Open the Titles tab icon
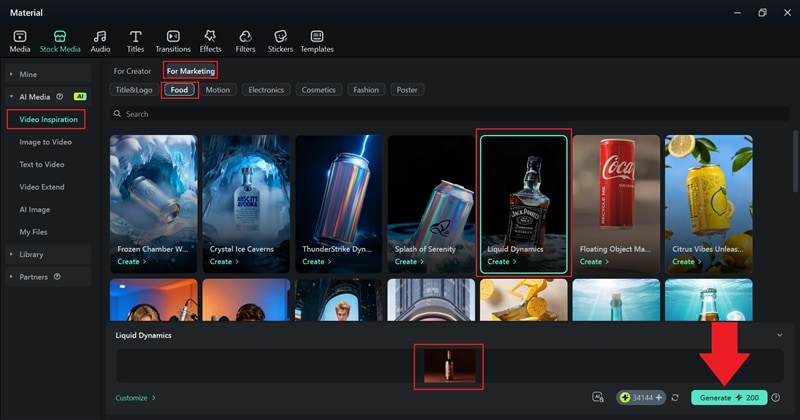Viewport: 800px width, 420px height. [x=135, y=36]
